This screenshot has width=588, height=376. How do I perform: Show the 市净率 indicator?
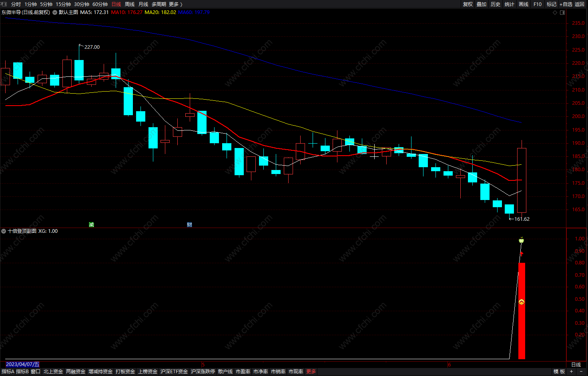(261, 372)
